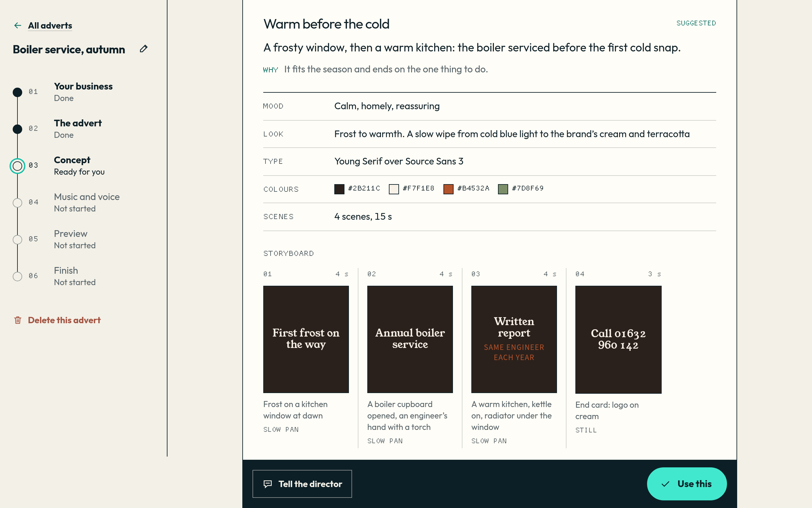
Task: Click the 4 scenes, 15 s value
Action: point(363,216)
